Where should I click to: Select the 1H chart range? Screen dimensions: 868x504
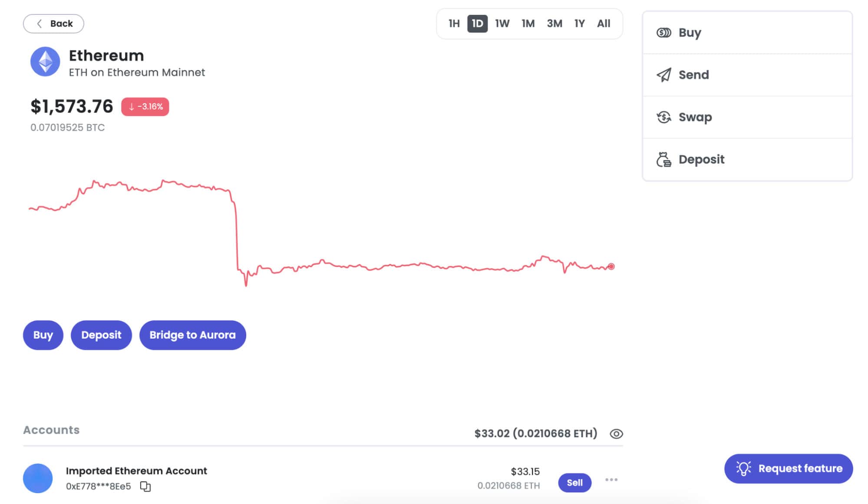click(454, 23)
